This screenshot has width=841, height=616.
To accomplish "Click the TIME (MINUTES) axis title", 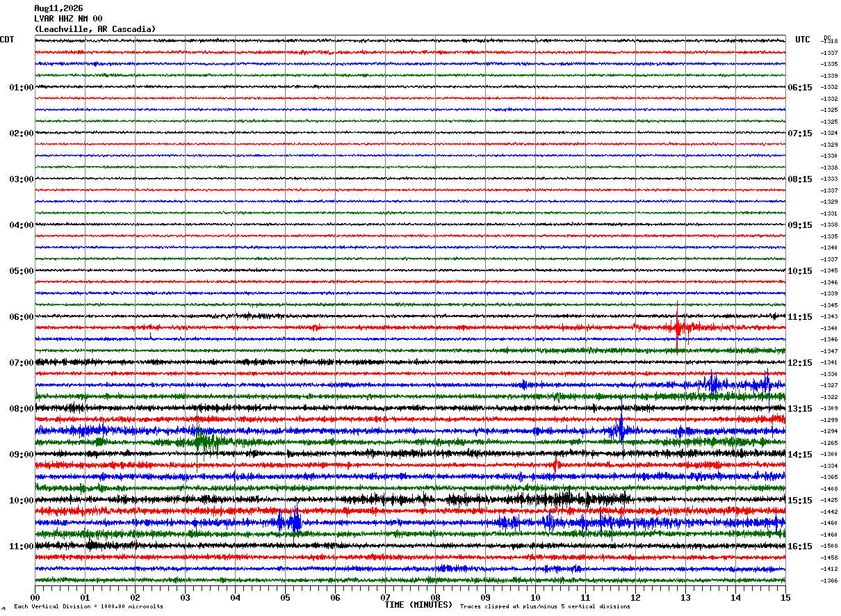I will pyautogui.click(x=418, y=605).
